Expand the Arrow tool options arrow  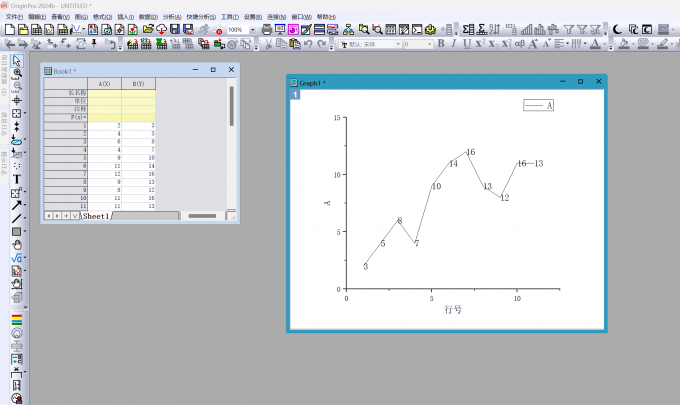[x=25, y=205]
